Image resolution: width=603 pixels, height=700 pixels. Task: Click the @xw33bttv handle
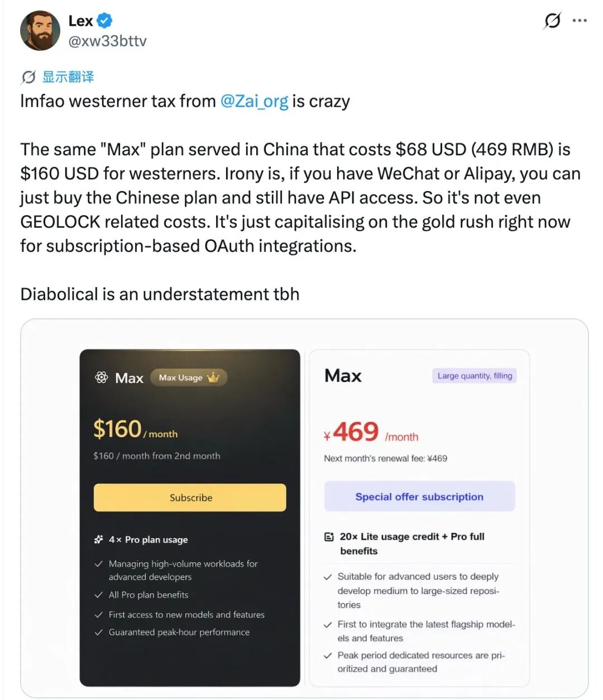(x=107, y=41)
